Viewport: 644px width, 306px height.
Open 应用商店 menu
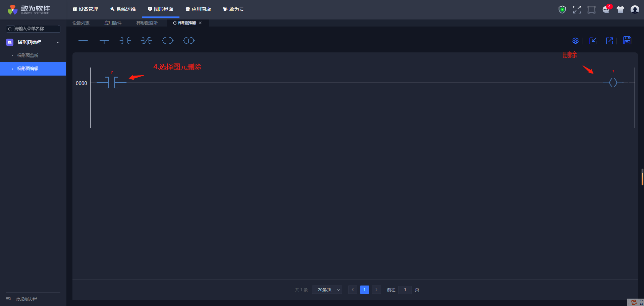pyautogui.click(x=198, y=9)
